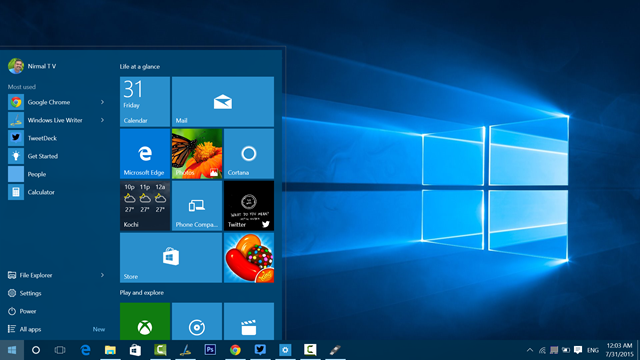This screenshot has width=640, height=360.
Task: Open the green Xbox tile
Action: pos(145,321)
